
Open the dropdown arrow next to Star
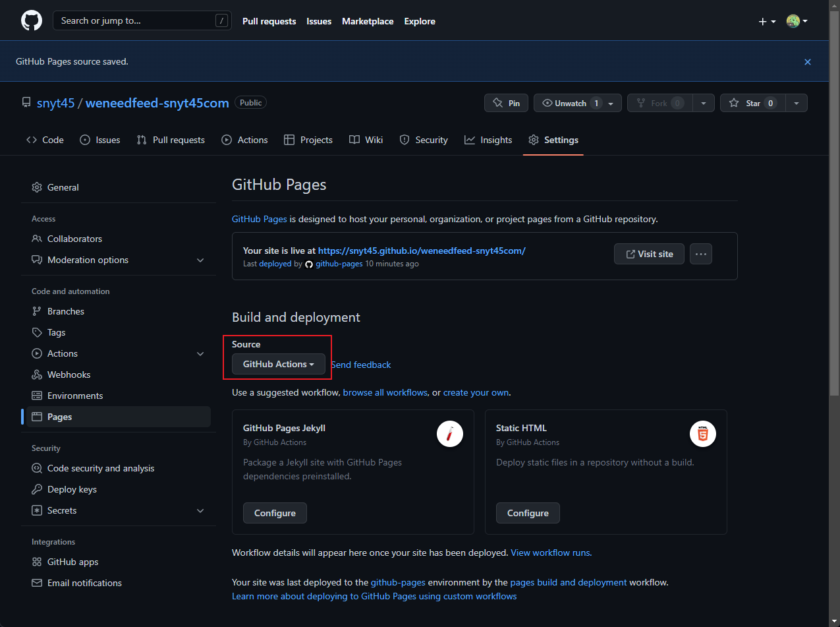797,104
